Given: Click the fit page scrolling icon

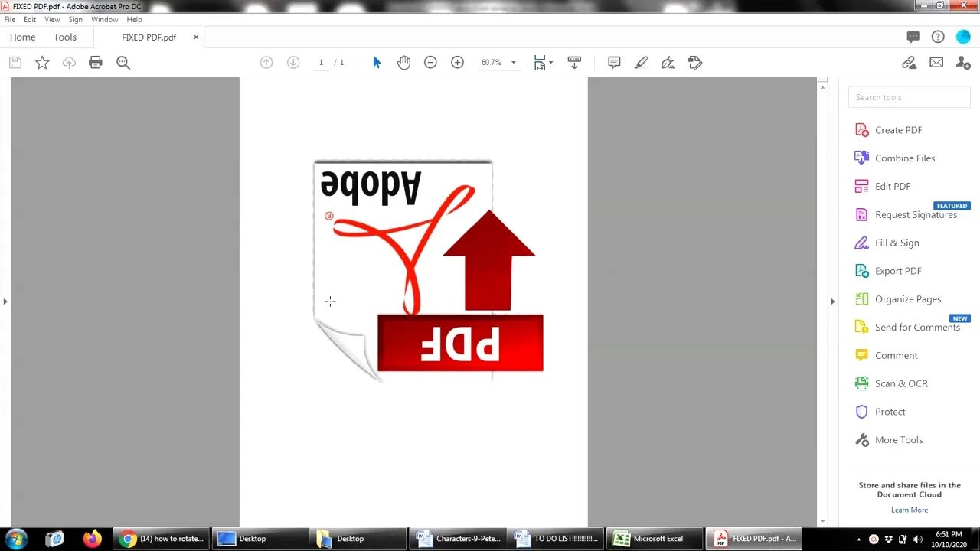Looking at the screenshot, I should [540, 63].
